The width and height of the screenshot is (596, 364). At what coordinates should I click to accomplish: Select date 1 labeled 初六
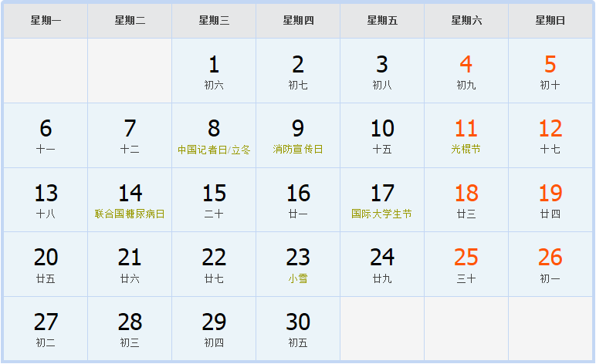tap(214, 71)
